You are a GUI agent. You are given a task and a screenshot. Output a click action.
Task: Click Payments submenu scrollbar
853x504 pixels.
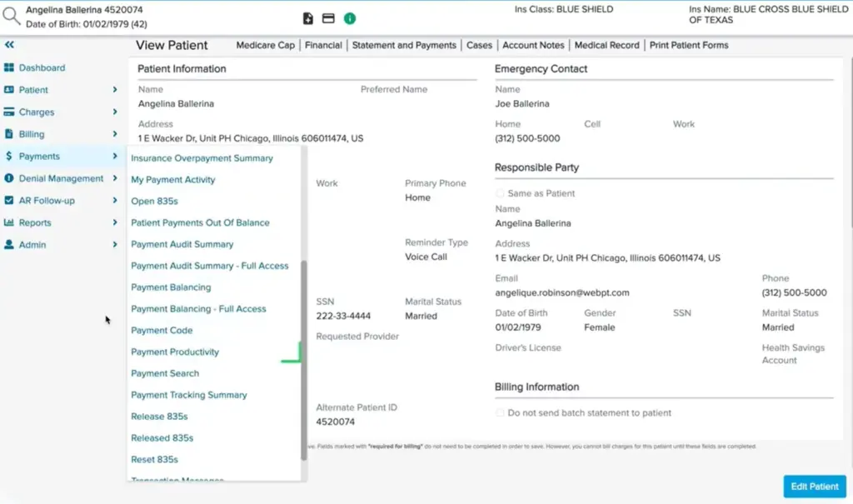[x=303, y=359]
